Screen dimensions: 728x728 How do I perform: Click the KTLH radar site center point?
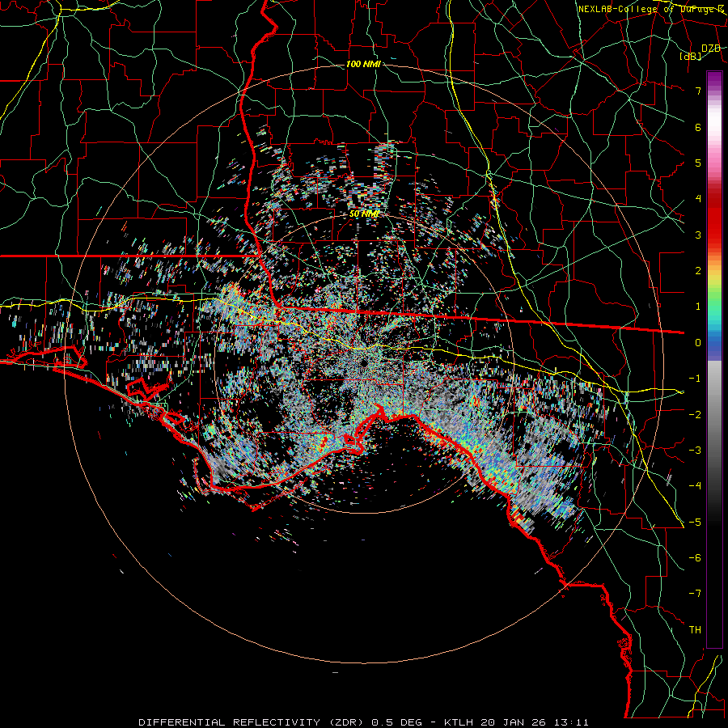363,363
